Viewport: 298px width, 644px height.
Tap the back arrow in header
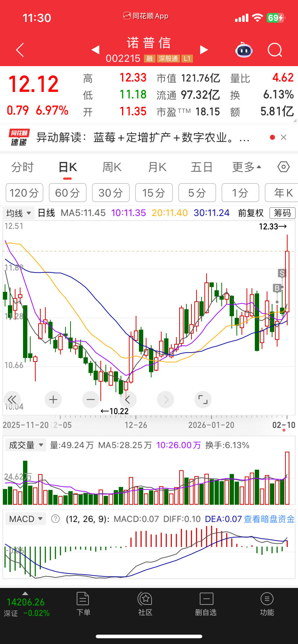(20, 50)
